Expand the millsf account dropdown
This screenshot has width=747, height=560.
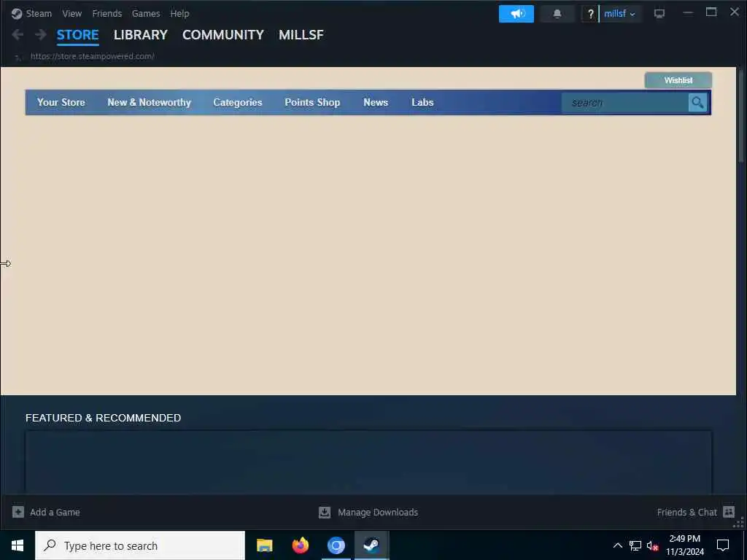619,13
